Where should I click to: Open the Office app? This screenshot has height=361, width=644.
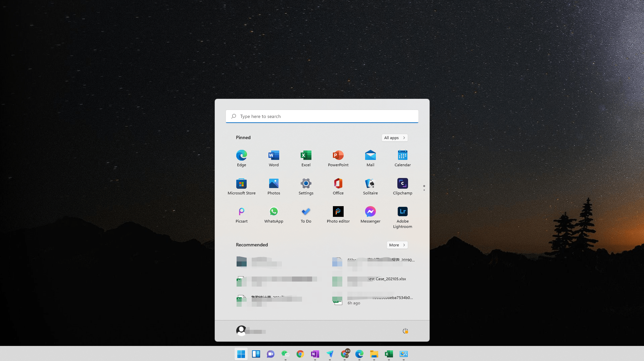point(338,186)
